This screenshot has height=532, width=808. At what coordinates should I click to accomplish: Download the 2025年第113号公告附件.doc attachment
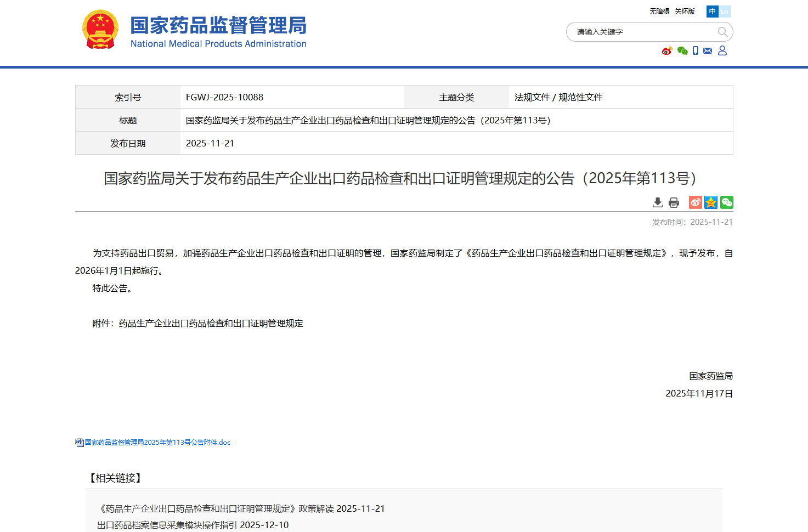tap(157, 442)
